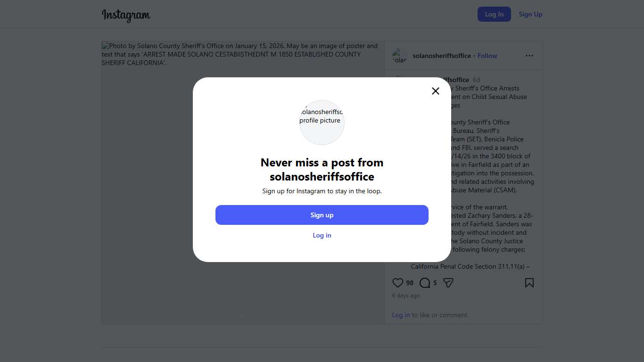Open the three-dot more options menu
The height and width of the screenshot is (362, 644).
[529, 56]
